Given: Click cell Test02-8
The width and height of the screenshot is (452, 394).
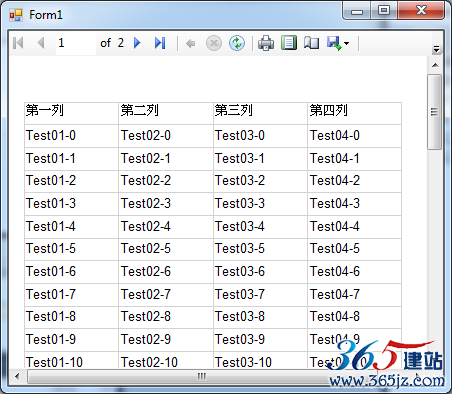Looking at the screenshot, I should pyautogui.click(x=166, y=317).
